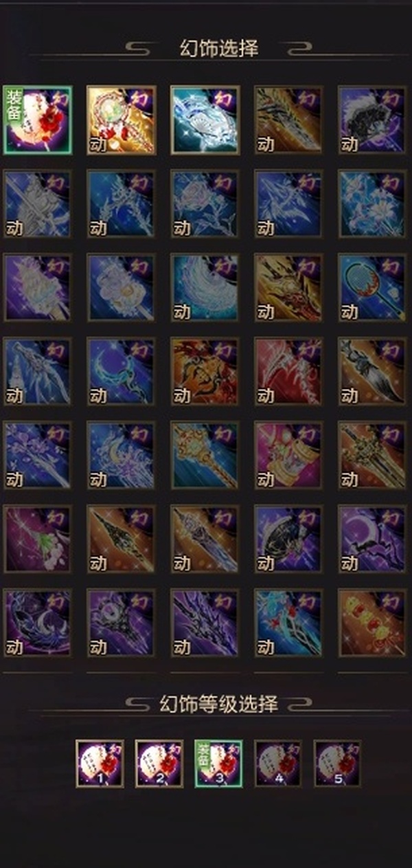Choose the golden dreamcatcher staff skin
Screen dimensions: 412x868
[122, 120]
